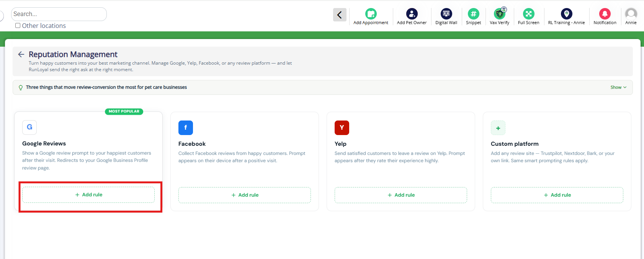This screenshot has height=259, width=644.
Task: Click the Snippet hashtag icon
Action: pos(474,14)
